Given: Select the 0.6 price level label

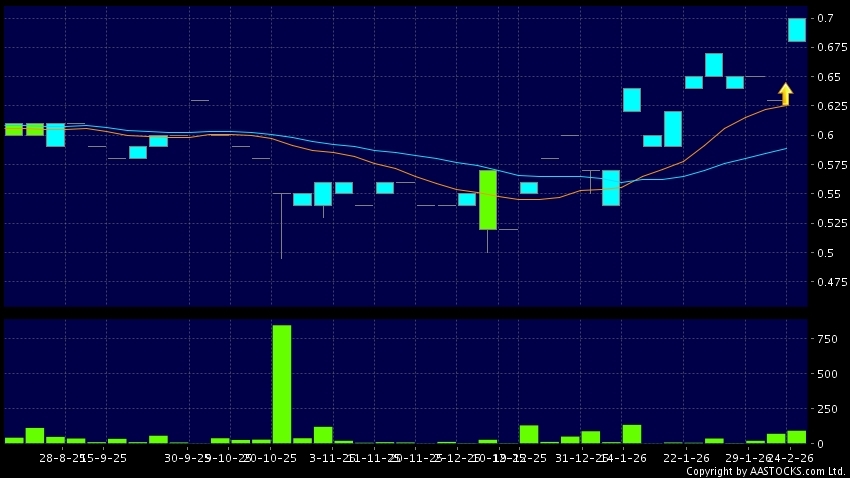Looking at the screenshot, I should [x=826, y=136].
